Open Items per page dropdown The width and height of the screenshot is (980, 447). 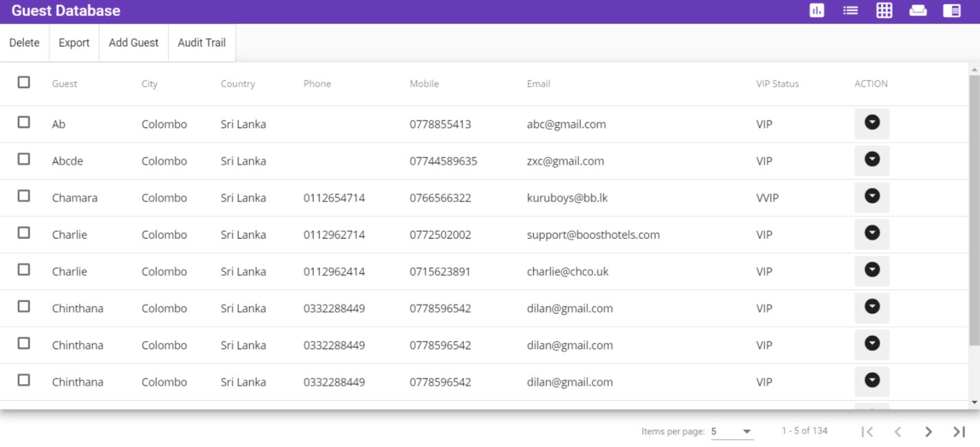732,431
